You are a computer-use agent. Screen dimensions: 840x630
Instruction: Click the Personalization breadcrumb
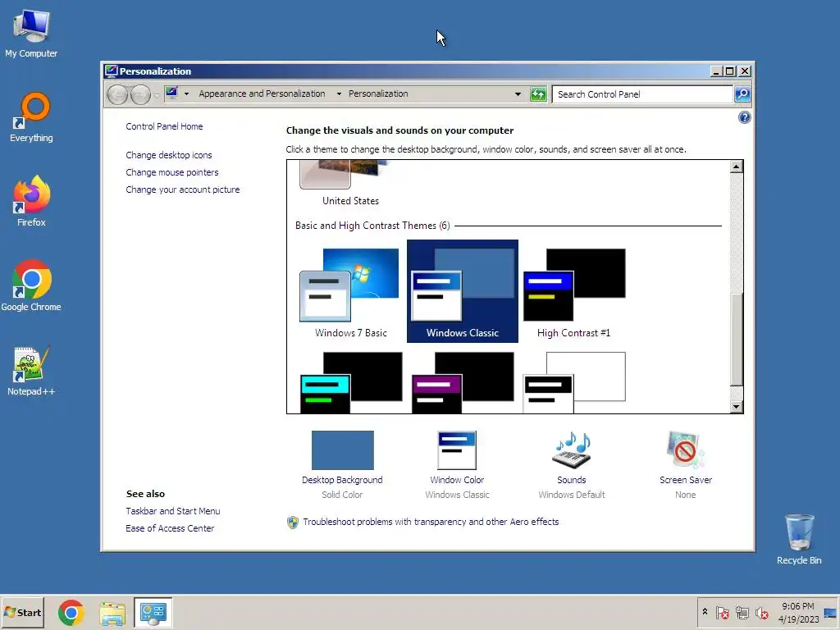pos(378,94)
